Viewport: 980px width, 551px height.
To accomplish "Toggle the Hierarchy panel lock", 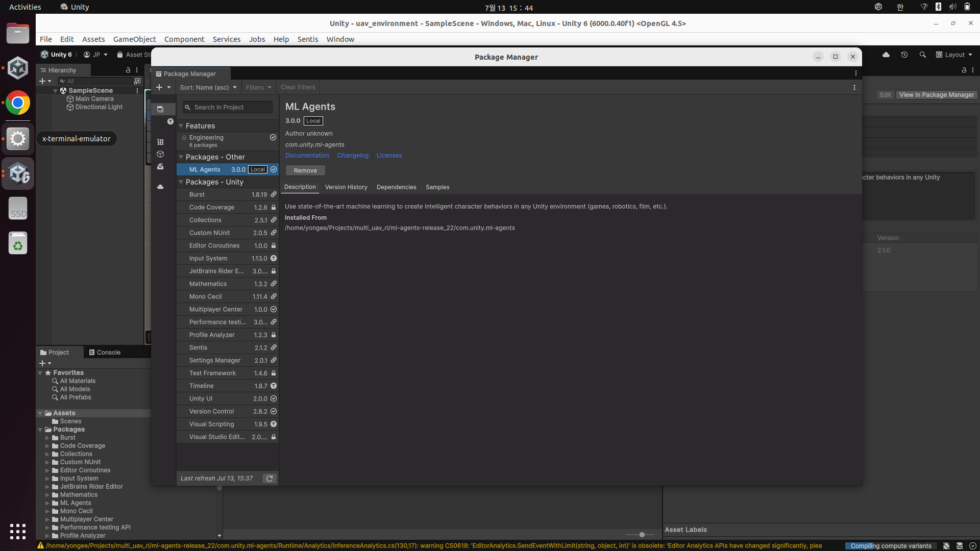I will (128, 70).
